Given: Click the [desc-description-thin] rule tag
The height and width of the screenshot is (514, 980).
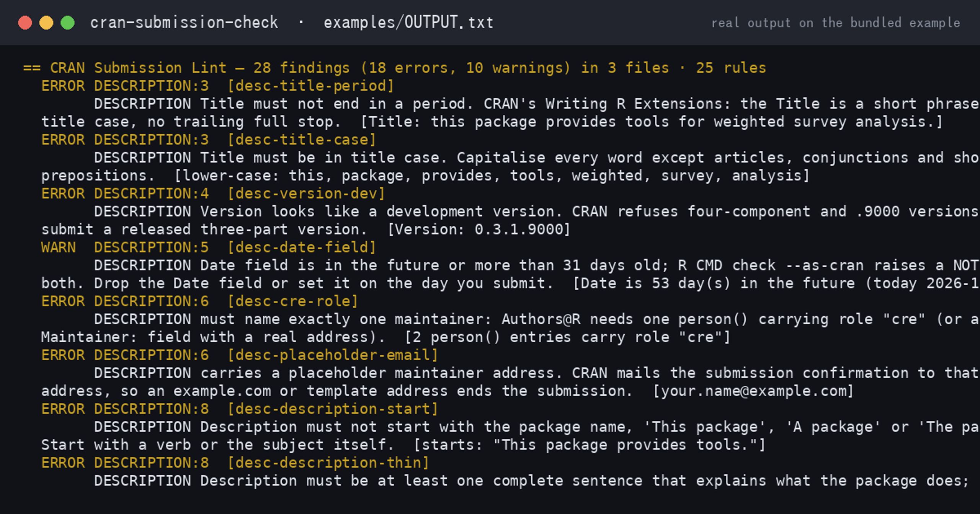Looking at the screenshot, I should coord(328,464).
